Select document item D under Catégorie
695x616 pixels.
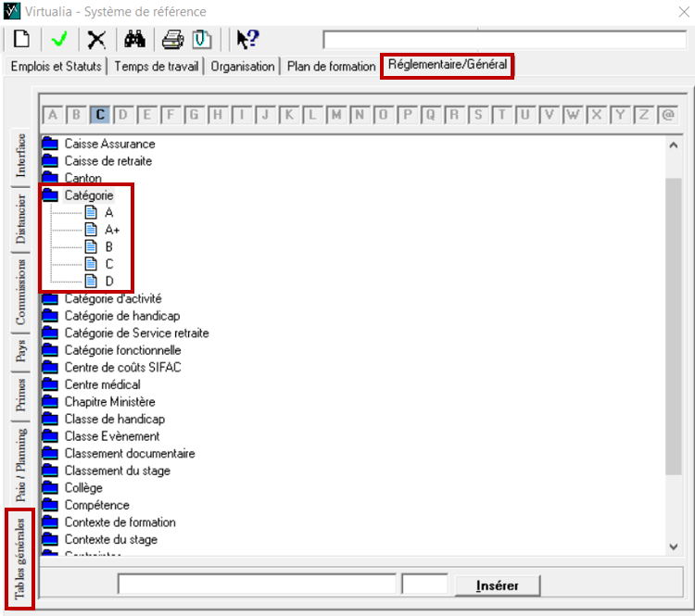109,282
